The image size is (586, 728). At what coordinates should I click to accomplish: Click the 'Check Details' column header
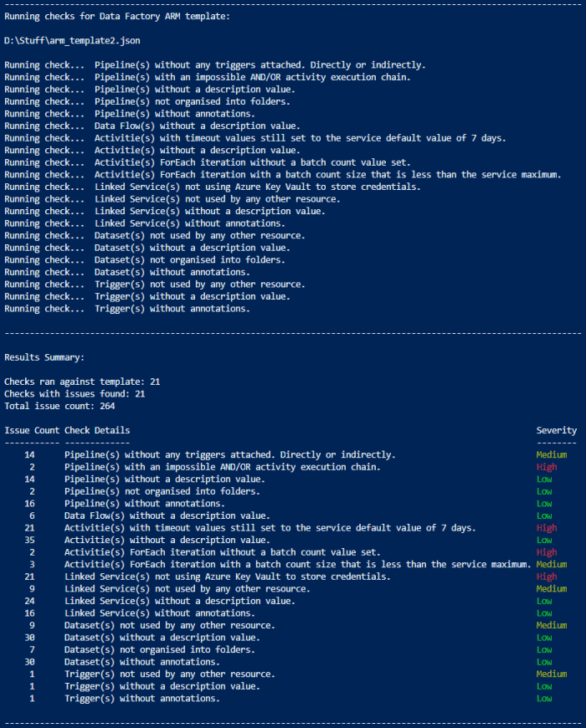point(97,430)
